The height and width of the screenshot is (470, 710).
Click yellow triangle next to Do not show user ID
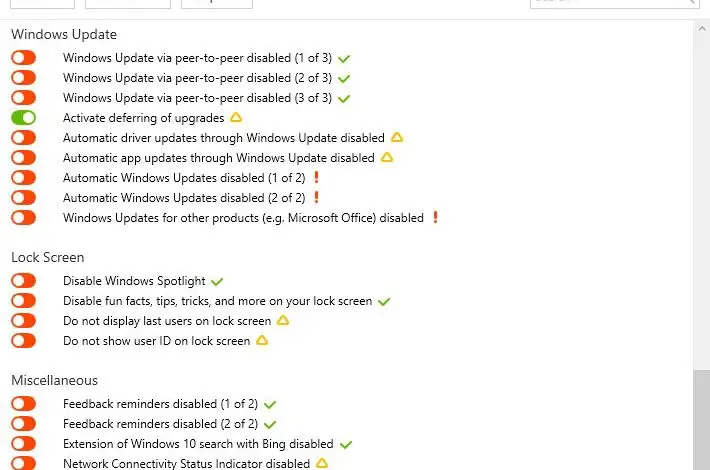point(262,341)
